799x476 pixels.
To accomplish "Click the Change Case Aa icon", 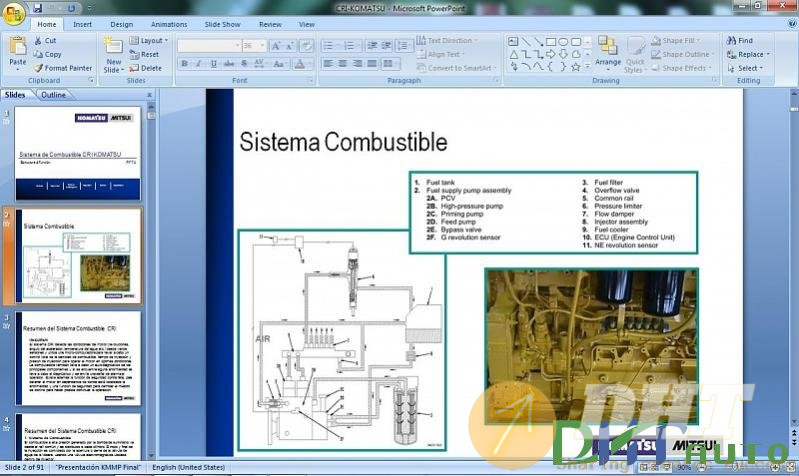I will tap(279, 64).
